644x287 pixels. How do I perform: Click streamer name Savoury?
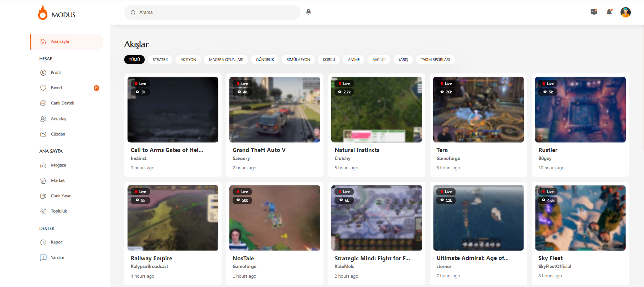click(241, 159)
